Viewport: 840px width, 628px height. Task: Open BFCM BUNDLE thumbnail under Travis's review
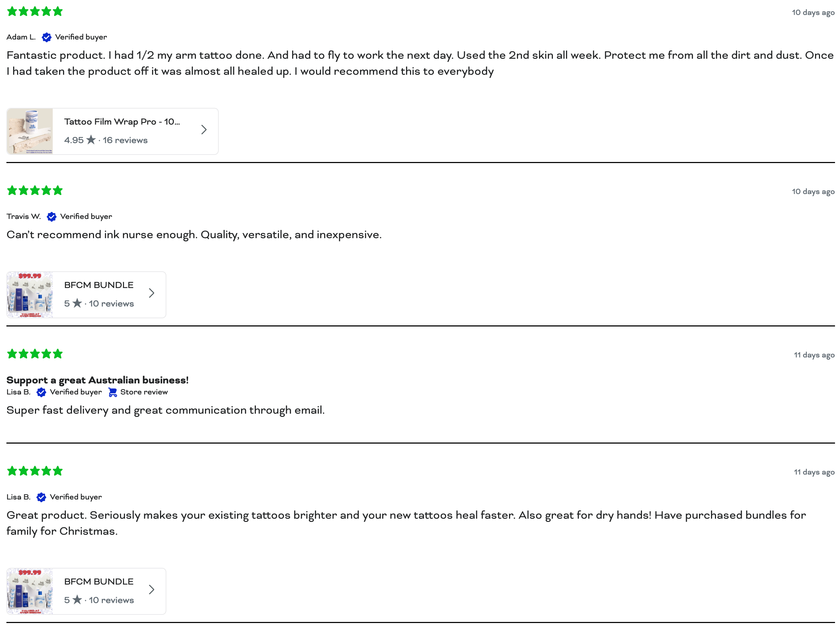tap(30, 295)
